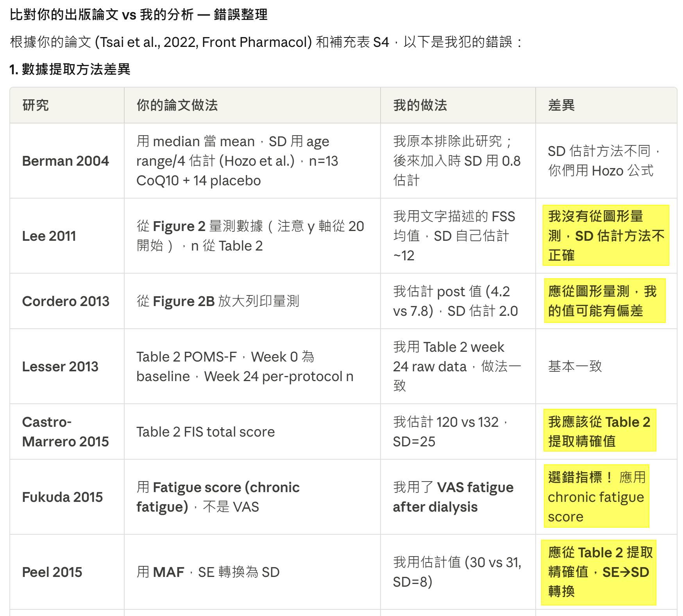Select the Cordero 2013 study cell

(x=65, y=301)
